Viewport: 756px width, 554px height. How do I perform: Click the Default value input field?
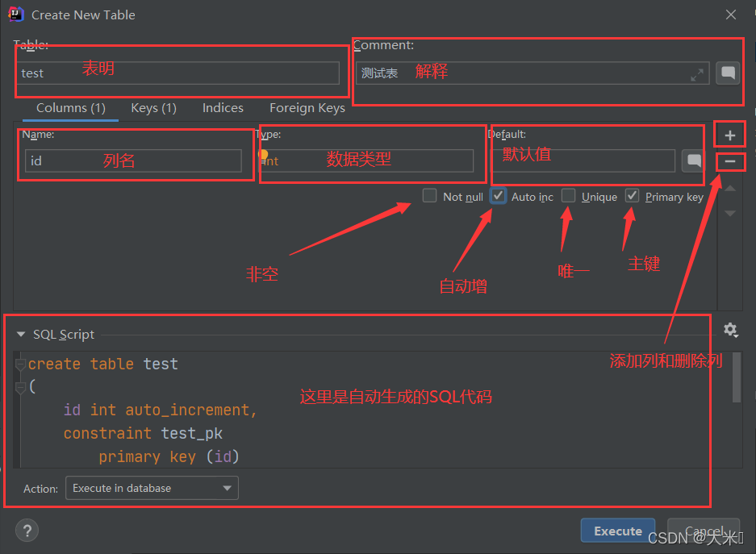pos(583,160)
